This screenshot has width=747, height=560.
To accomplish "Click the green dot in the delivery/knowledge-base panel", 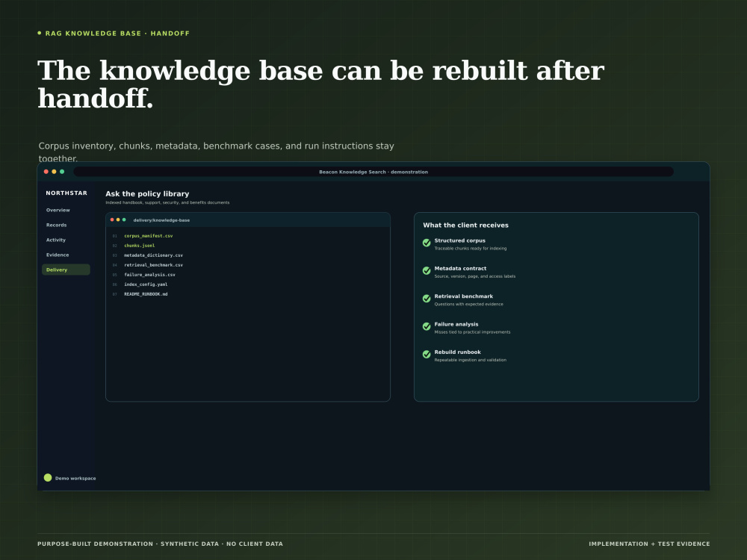I will click(x=124, y=220).
